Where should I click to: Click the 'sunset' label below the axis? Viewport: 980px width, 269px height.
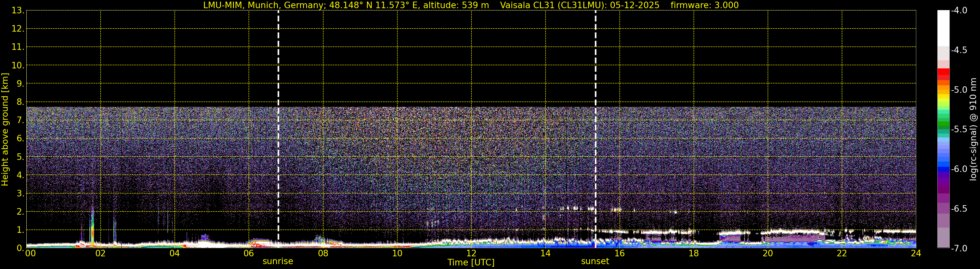595,262
